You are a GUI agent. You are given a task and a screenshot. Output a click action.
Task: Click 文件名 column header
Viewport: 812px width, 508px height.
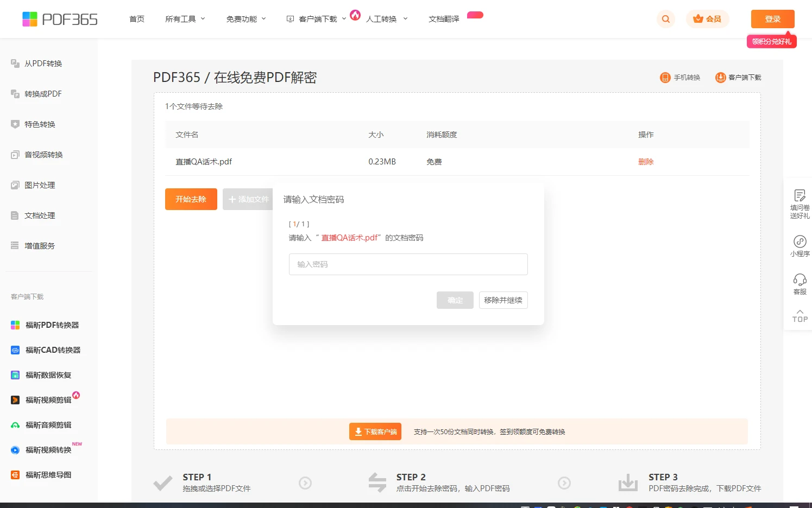187,135
